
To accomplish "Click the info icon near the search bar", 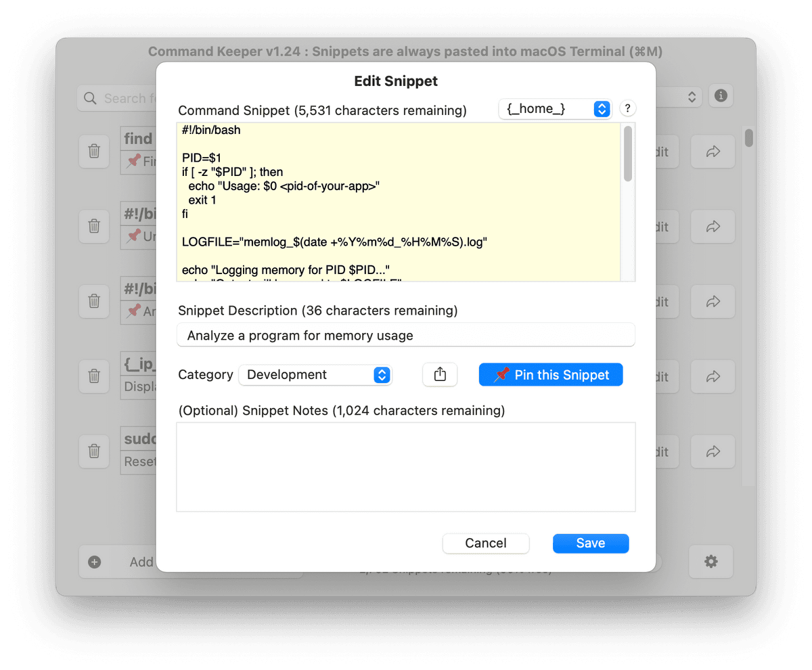I will pyautogui.click(x=721, y=97).
